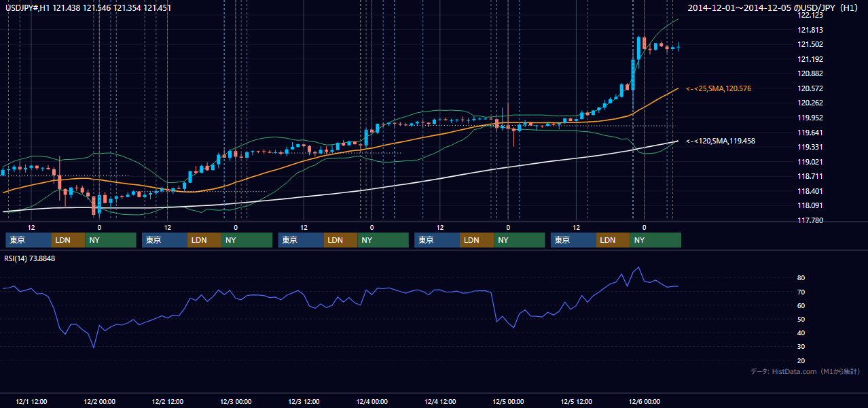Click price axis label 120.882
868x408 pixels.
click(810, 73)
